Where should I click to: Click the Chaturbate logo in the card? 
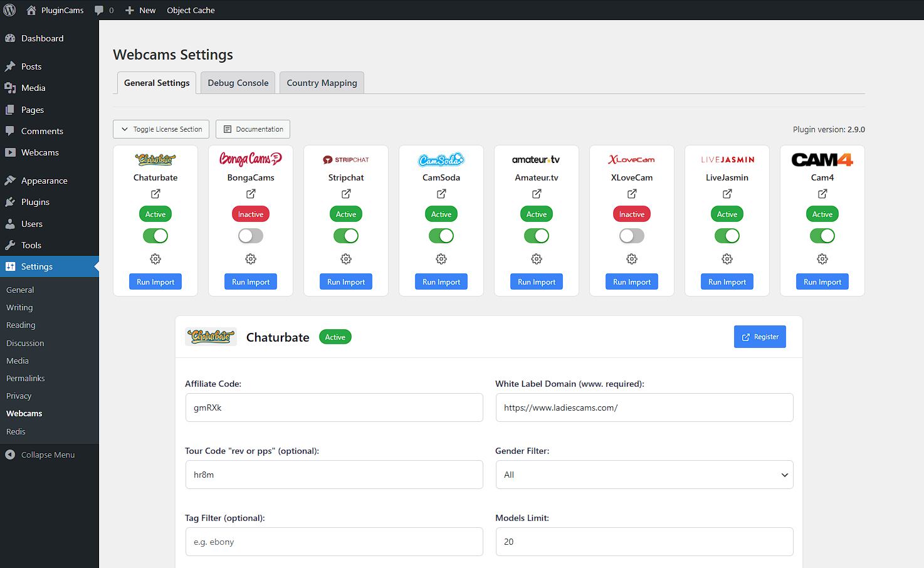[x=155, y=159]
